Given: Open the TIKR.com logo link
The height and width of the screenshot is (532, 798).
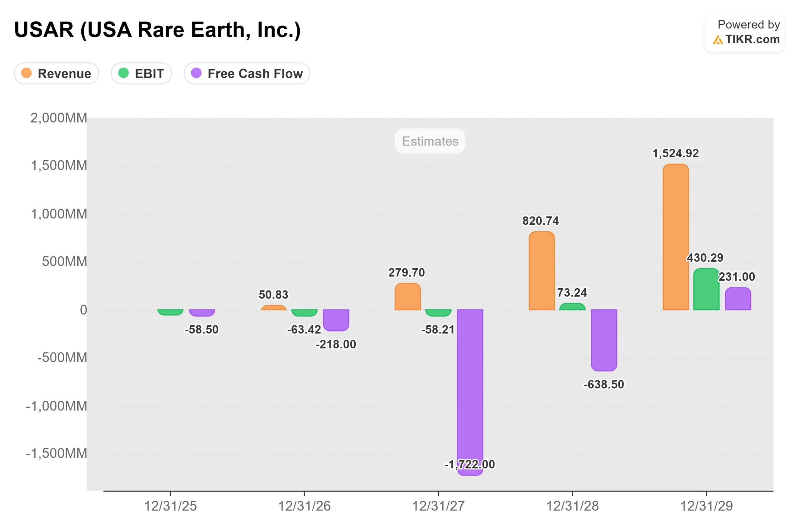Looking at the screenshot, I should (752, 40).
